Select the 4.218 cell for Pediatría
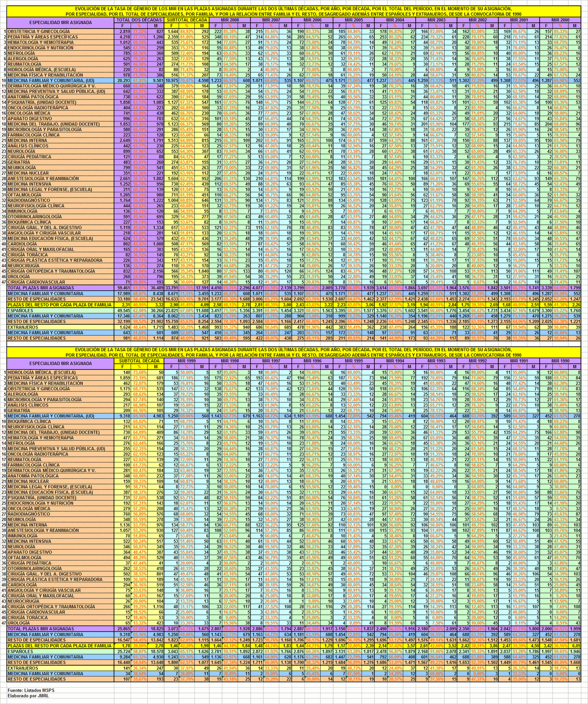The image size is (588, 704). [123, 37]
